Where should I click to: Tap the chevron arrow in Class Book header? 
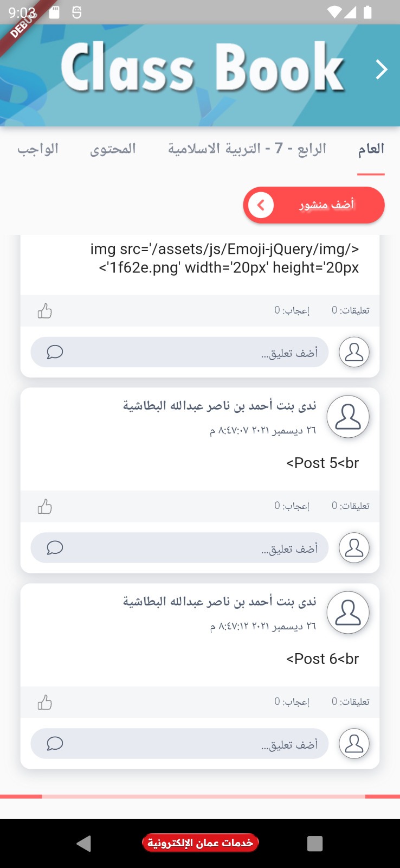(382, 69)
